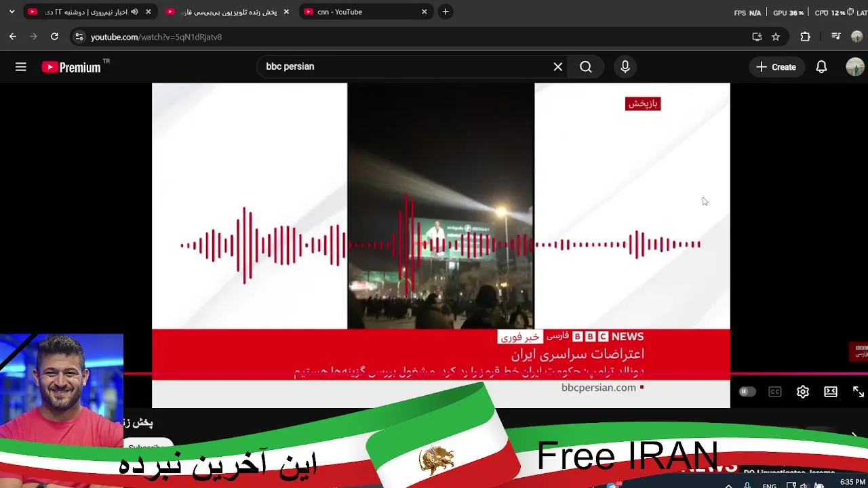Submit search with the magnifier button

(586, 66)
